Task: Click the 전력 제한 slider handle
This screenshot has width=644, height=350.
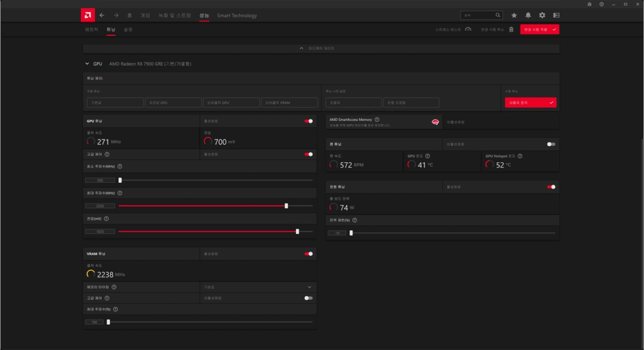Action: pyautogui.click(x=351, y=233)
